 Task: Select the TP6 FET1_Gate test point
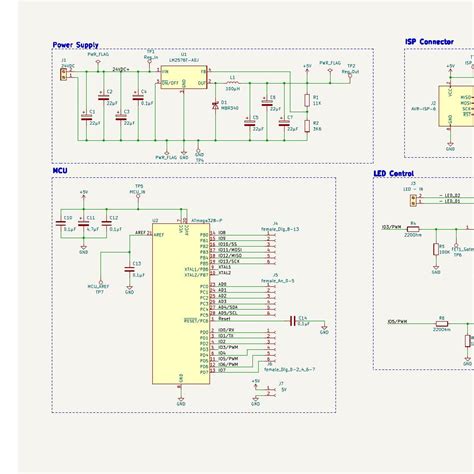pos(456,245)
